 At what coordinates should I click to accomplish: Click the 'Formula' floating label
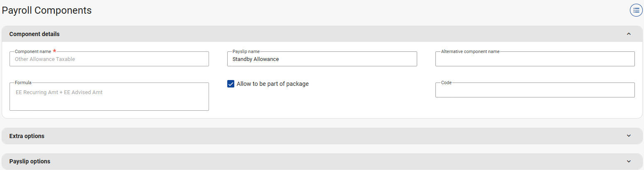(23, 83)
